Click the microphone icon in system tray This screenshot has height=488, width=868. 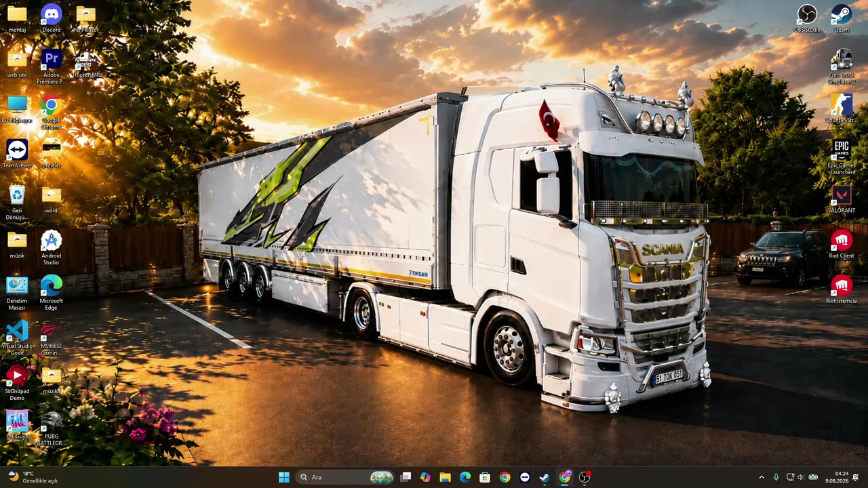[x=776, y=477]
